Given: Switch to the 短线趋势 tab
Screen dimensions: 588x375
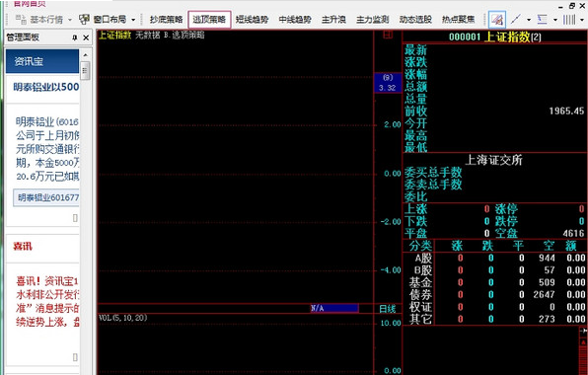Looking at the screenshot, I should click(252, 19).
